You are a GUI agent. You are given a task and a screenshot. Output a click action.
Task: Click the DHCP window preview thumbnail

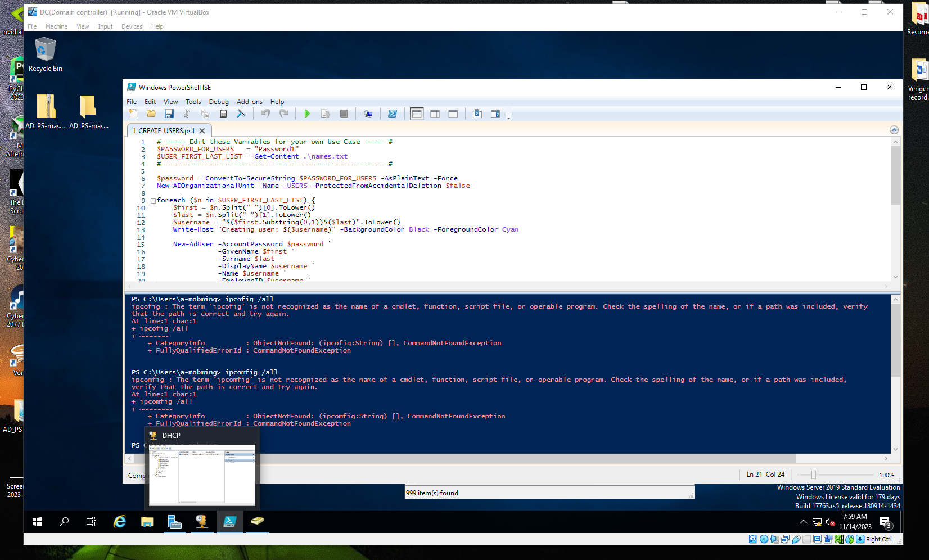tap(202, 474)
